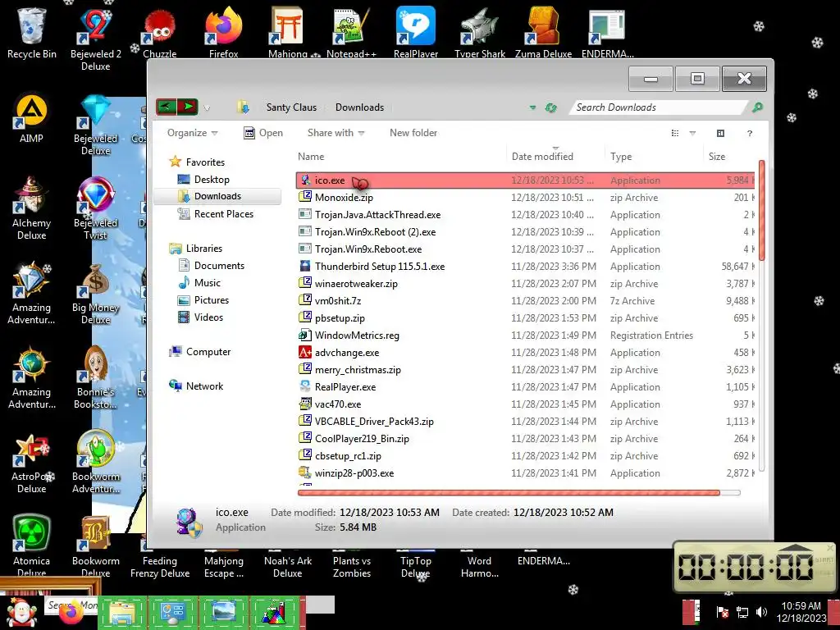840x630 pixels.
Task: Open the Explorer help question mark
Action: pos(750,133)
